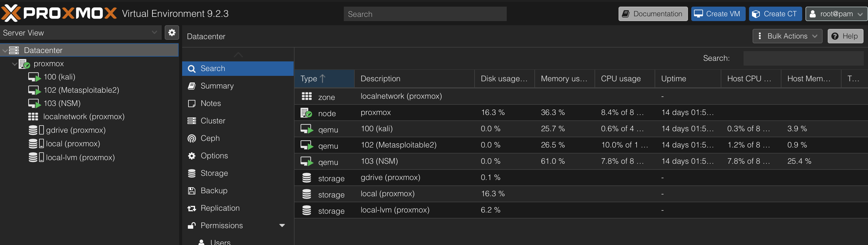Click the grid icon for localnetwork in tree
Image resolution: width=868 pixels, height=245 pixels.
tap(33, 117)
